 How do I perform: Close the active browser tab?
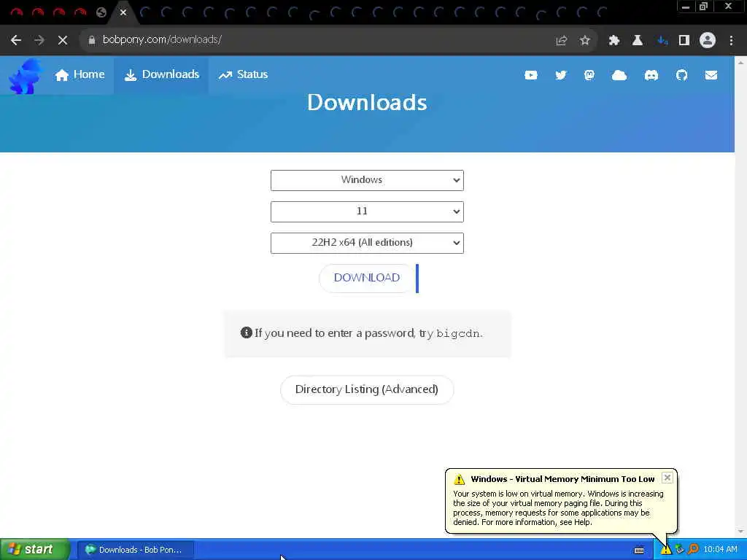123,12
